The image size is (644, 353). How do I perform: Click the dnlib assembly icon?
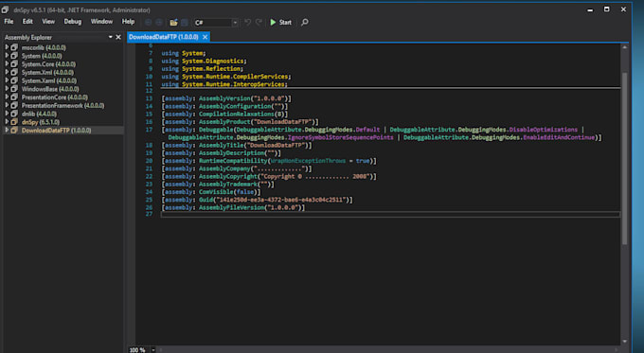(14, 114)
